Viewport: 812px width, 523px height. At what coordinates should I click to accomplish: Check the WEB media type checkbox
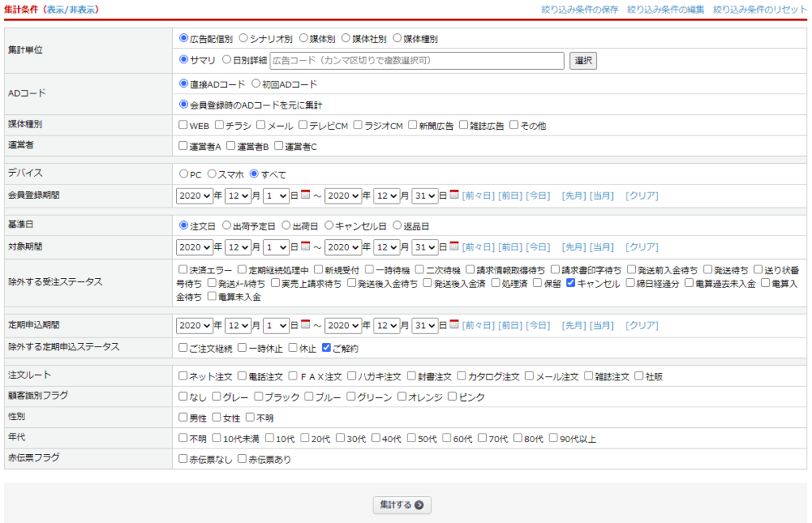(183, 125)
